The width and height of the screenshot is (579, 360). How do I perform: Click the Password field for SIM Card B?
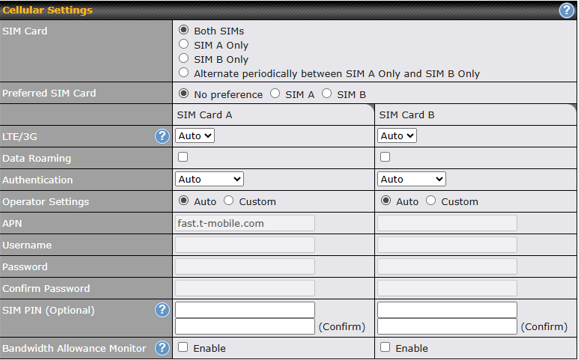(x=447, y=267)
